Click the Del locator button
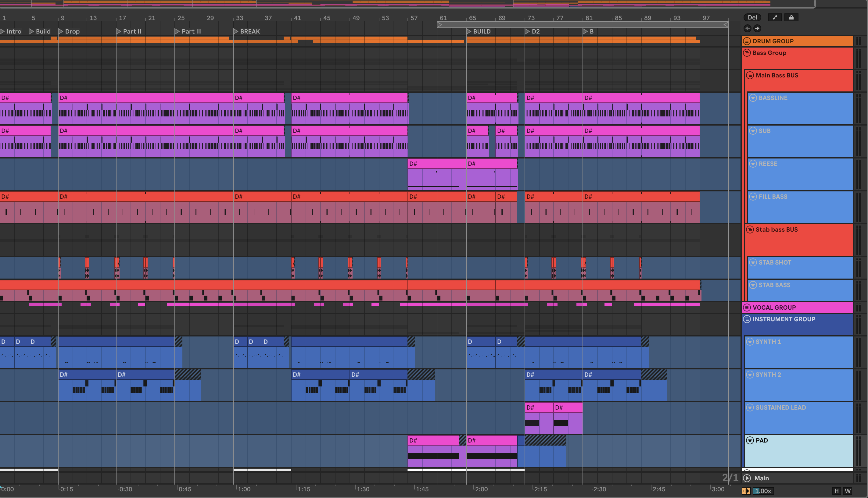Viewport: 868px width, 498px height. pos(752,17)
